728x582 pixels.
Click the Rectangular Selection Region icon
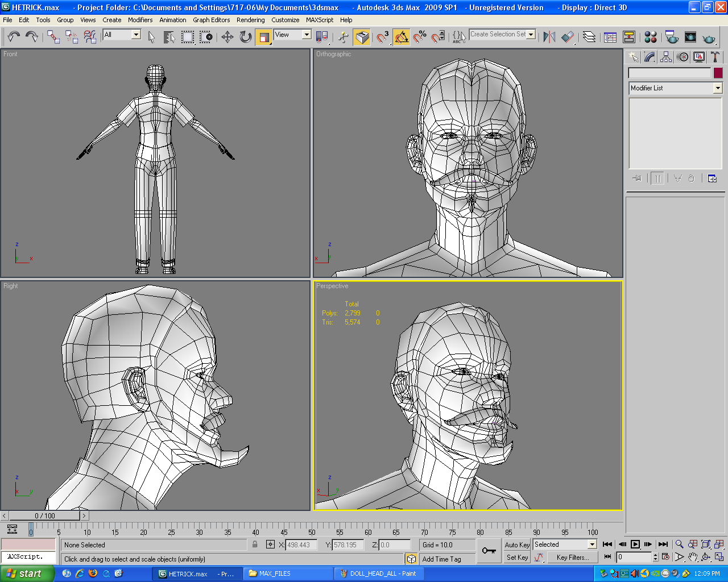point(188,37)
